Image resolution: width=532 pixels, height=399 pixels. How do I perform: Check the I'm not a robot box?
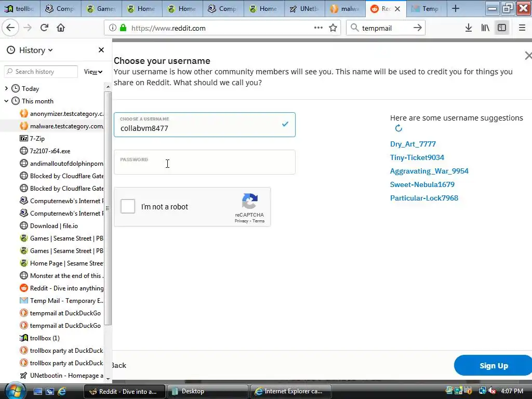(x=128, y=206)
